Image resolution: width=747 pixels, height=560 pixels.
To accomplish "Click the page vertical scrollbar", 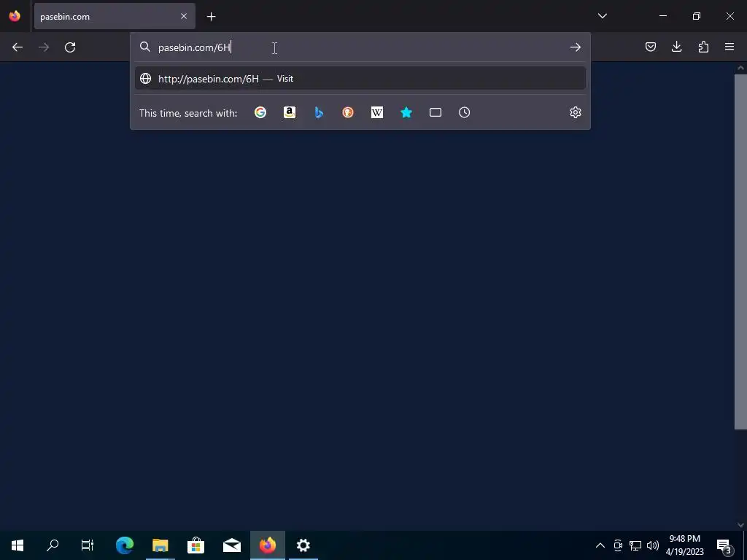I will click(740, 252).
